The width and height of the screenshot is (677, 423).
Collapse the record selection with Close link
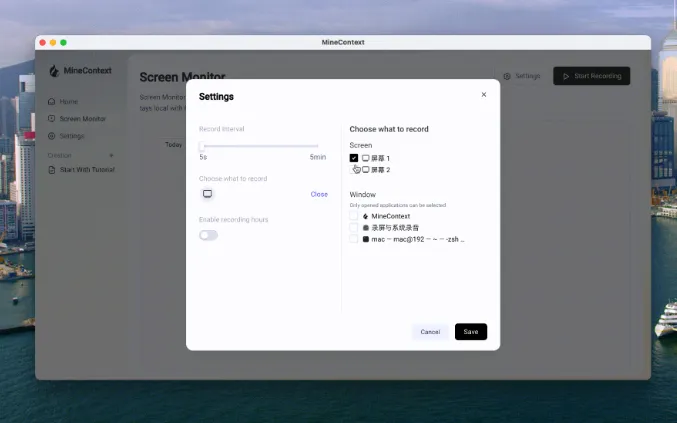tap(319, 194)
